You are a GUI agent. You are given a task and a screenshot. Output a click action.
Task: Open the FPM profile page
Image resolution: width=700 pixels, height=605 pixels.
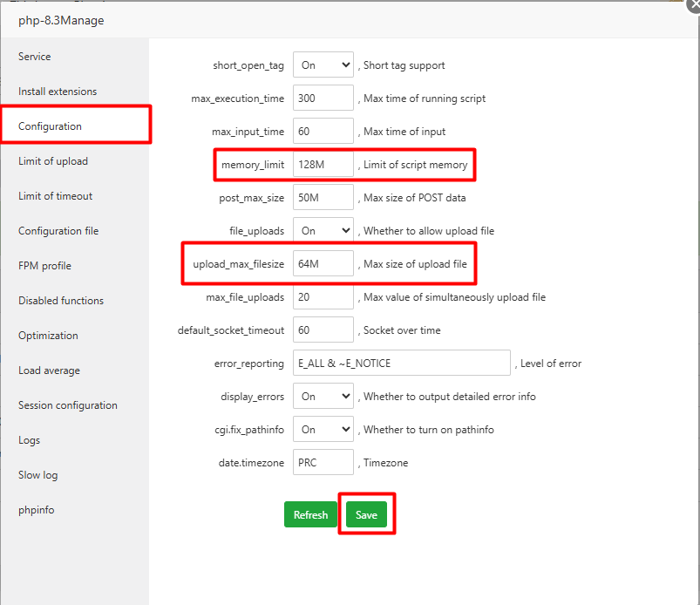click(x=44, y=265)
